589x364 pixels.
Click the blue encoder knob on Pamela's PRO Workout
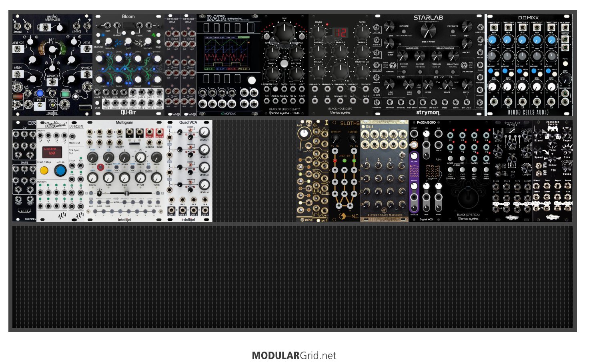click(x=60, y=171)
